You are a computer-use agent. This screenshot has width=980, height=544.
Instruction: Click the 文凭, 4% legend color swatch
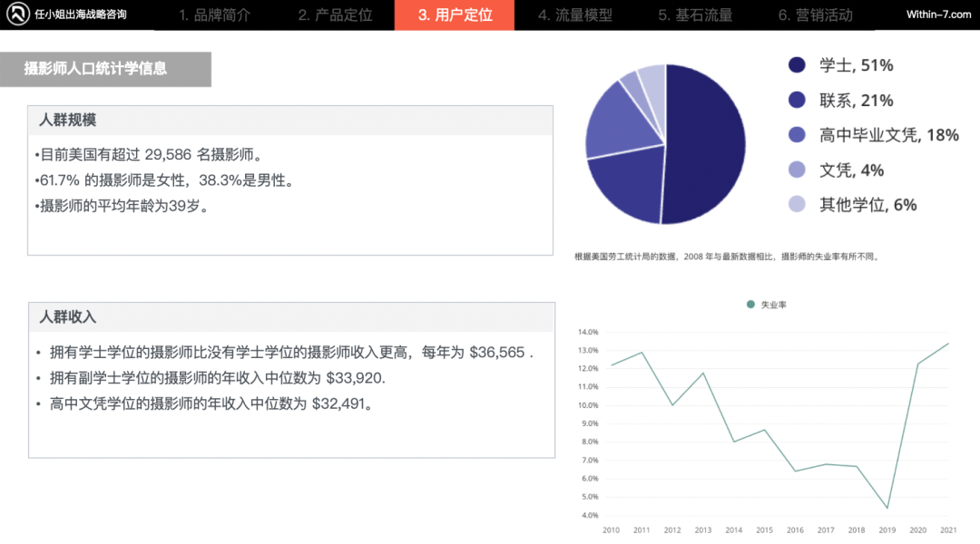pyautogui.click(x=796, y=170)
